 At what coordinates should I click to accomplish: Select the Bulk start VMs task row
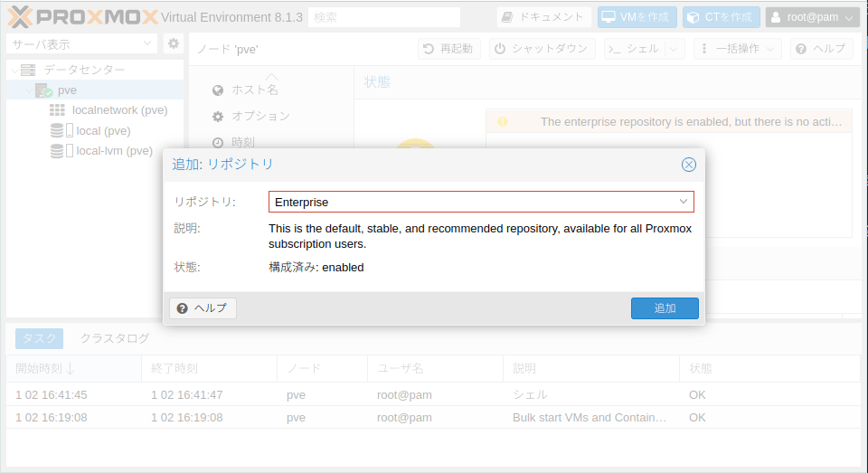pyautogui.click(x=433, y=418)
